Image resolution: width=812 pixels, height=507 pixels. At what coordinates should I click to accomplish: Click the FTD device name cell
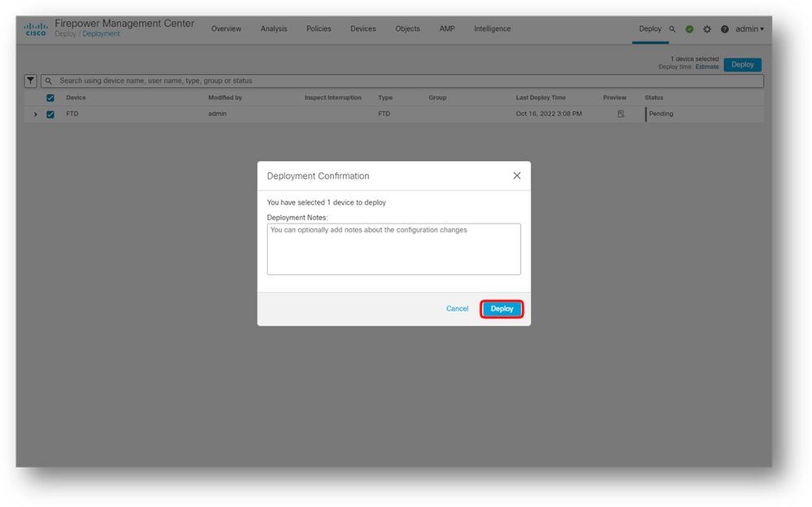pyautogui.click(x=72, y=114)
